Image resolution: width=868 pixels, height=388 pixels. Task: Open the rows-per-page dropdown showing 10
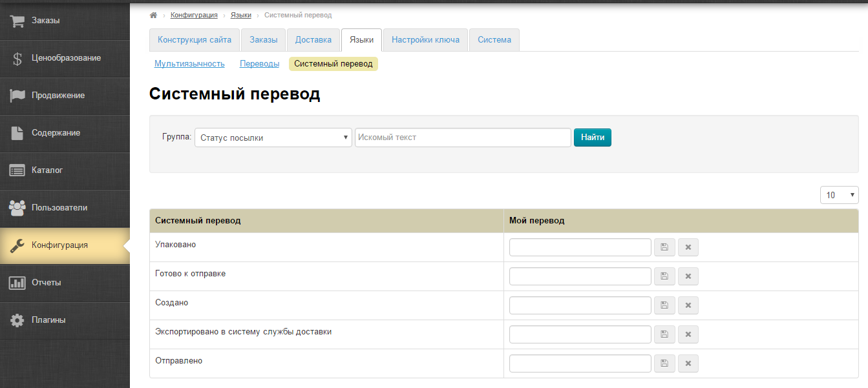(840, 195)
